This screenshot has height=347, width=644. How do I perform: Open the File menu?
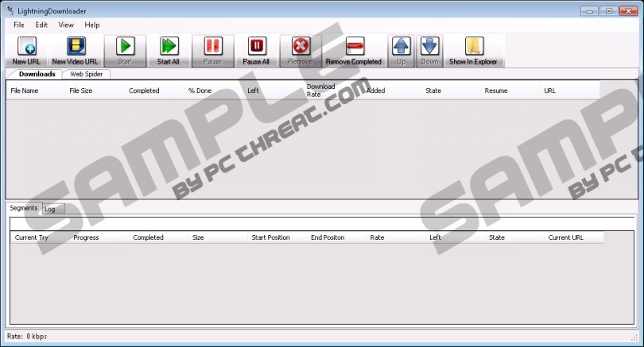pos(19,25)
